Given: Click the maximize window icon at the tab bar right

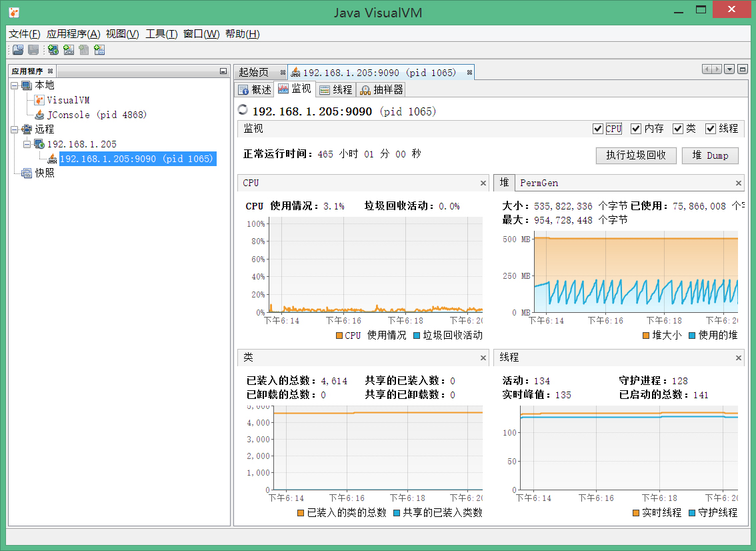Looking at the screenshot, I should click(x=743, y=69).
